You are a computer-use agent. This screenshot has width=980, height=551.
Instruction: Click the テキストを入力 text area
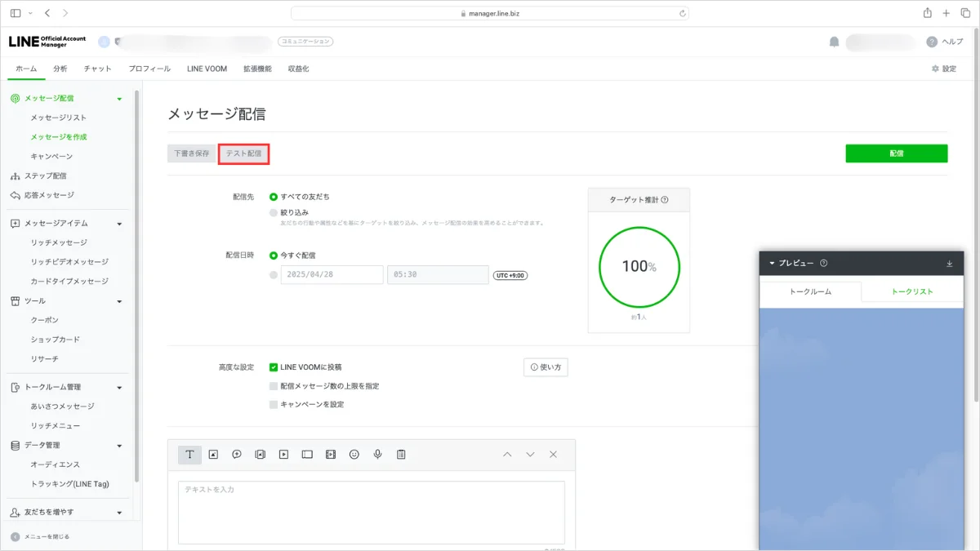(x=371, y=512)
